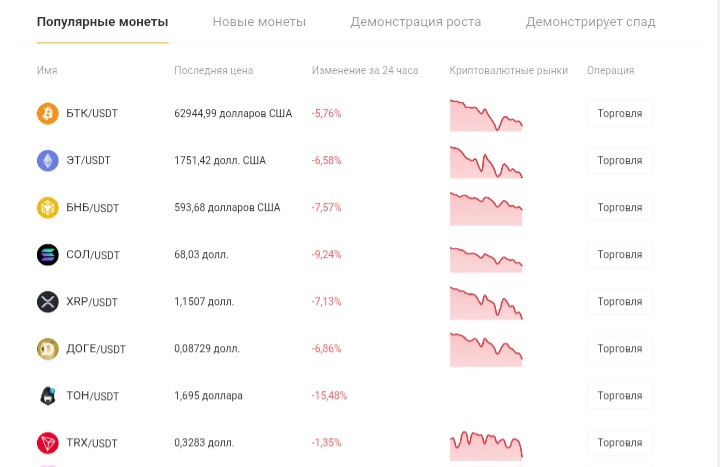Click Торговля button for ТОН/USDT
This screenshot has width=720, height=467.
[x=620, y=396]
